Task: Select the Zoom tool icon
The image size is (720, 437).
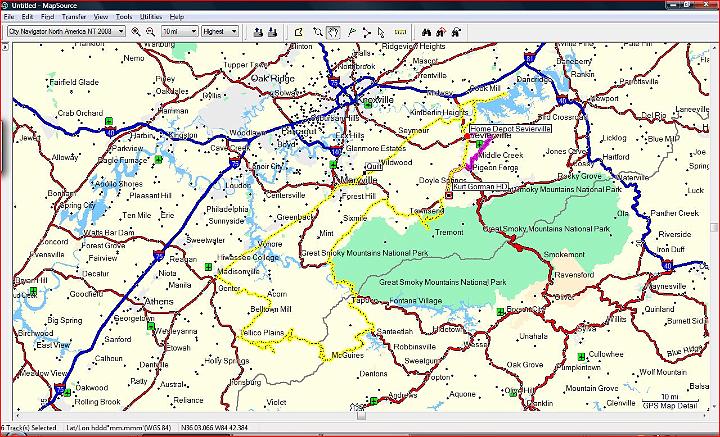Action: (317, 32)
